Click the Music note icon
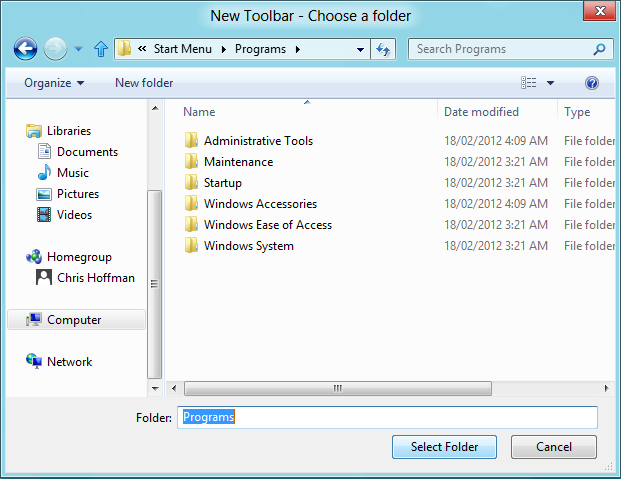621x479 pixels. click(44, 172)
